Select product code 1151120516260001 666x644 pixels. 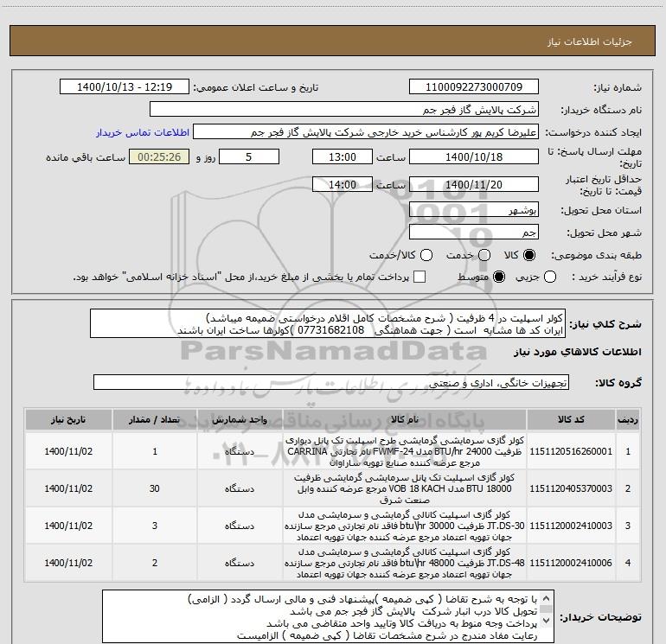pyautogui.click(x=571, y=451)
